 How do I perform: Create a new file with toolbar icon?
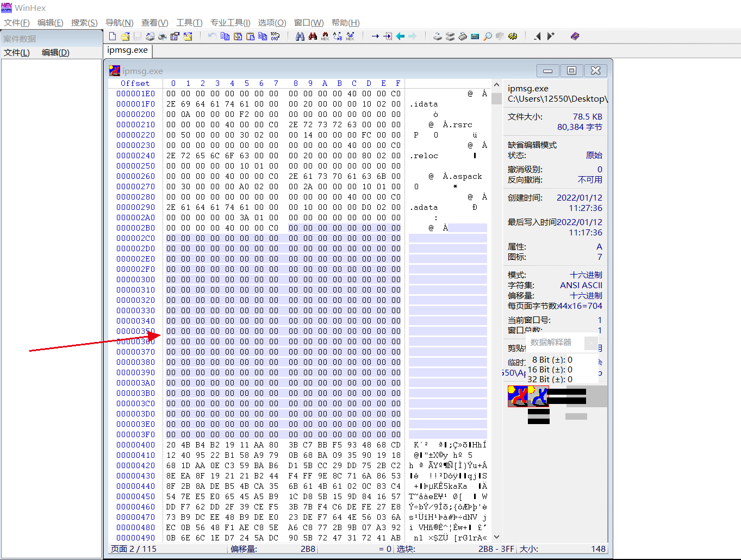tap(112, 36)
